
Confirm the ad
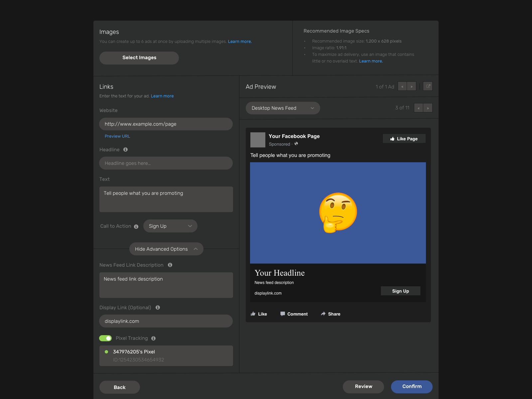pos(412,387)
